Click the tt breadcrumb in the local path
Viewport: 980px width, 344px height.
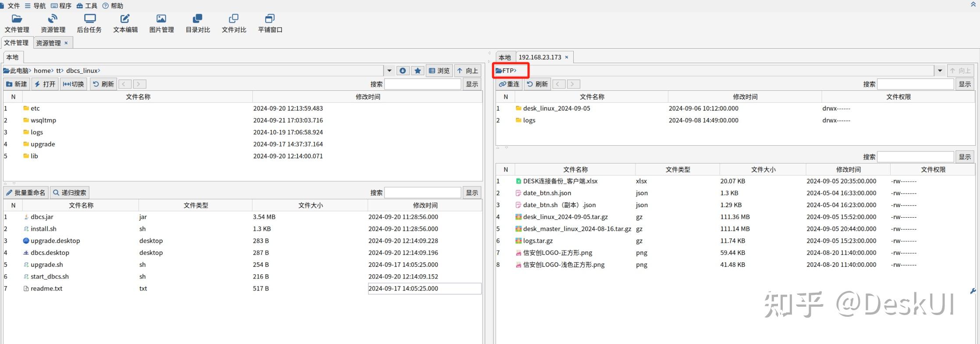point(59,71)
